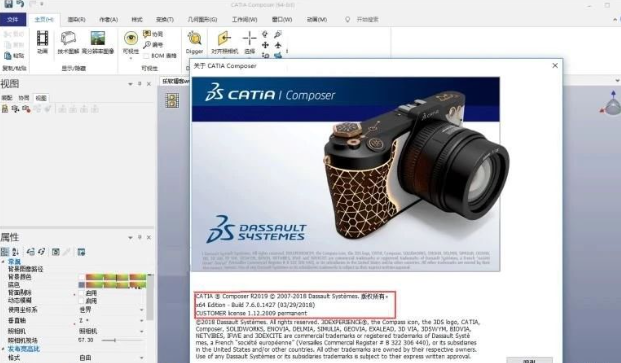Screen dimensions: 621x363
Task: Click the fourth icon in 属性 toolbar
Action: click(x=41, y=252)
